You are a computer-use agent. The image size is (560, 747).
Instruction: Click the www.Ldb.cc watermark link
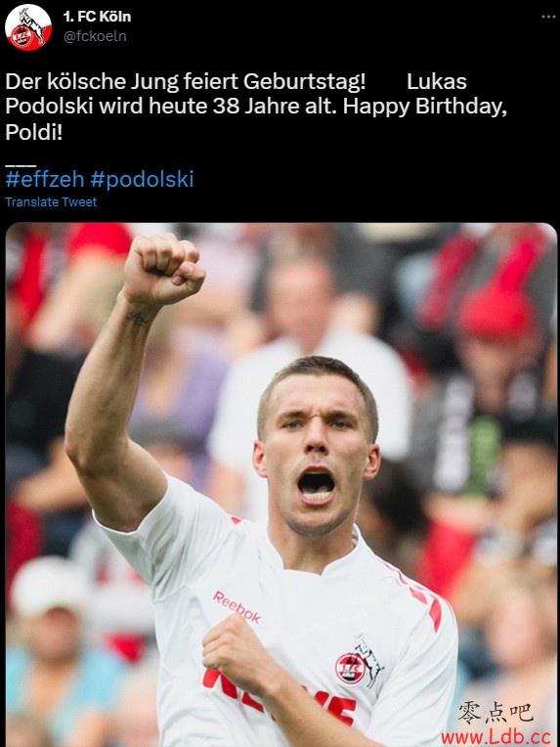[x=495, y=737]
